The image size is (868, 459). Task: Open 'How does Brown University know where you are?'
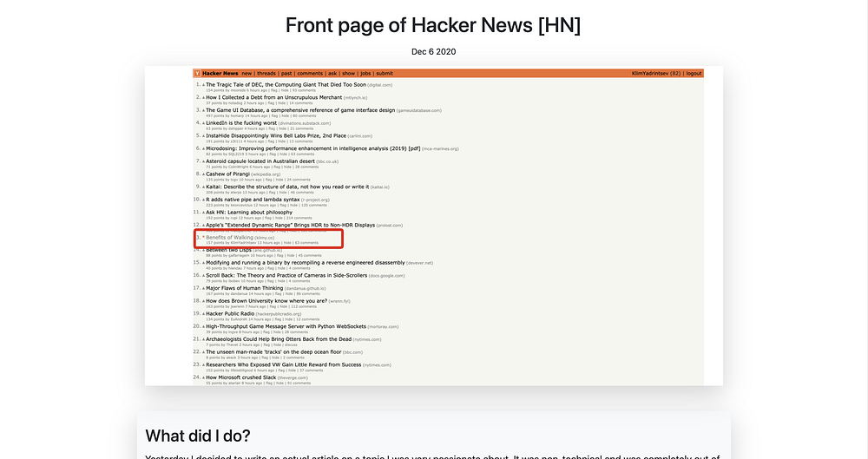click(266, 300)
